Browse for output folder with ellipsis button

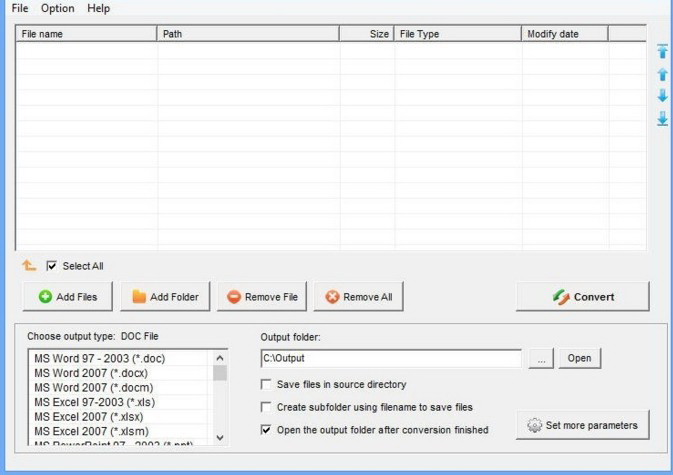(x=541, y=358)
